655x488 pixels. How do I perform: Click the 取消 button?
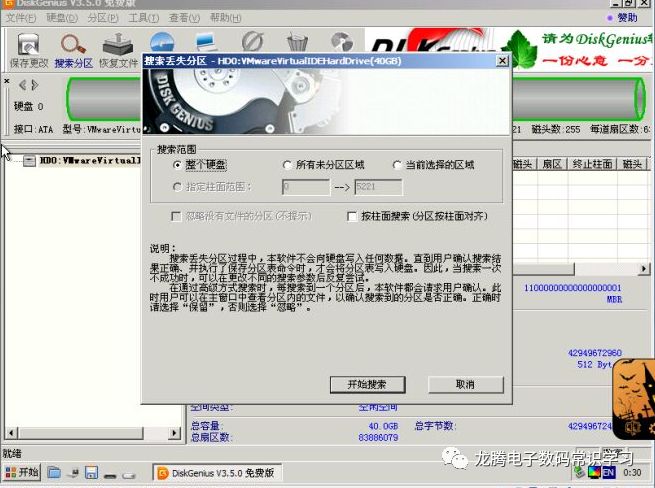(x=466, y=384)
